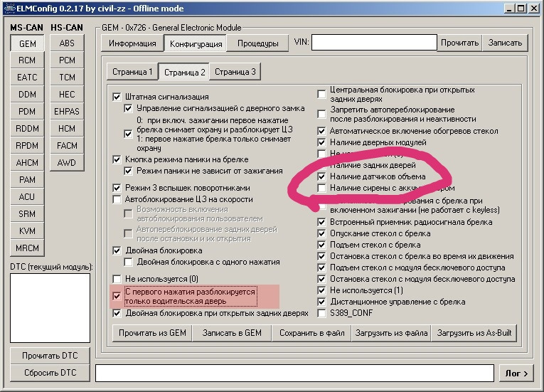Click the VIN input field
The width and height of the screenshot is (544, 392).
[x=373, y=43]
